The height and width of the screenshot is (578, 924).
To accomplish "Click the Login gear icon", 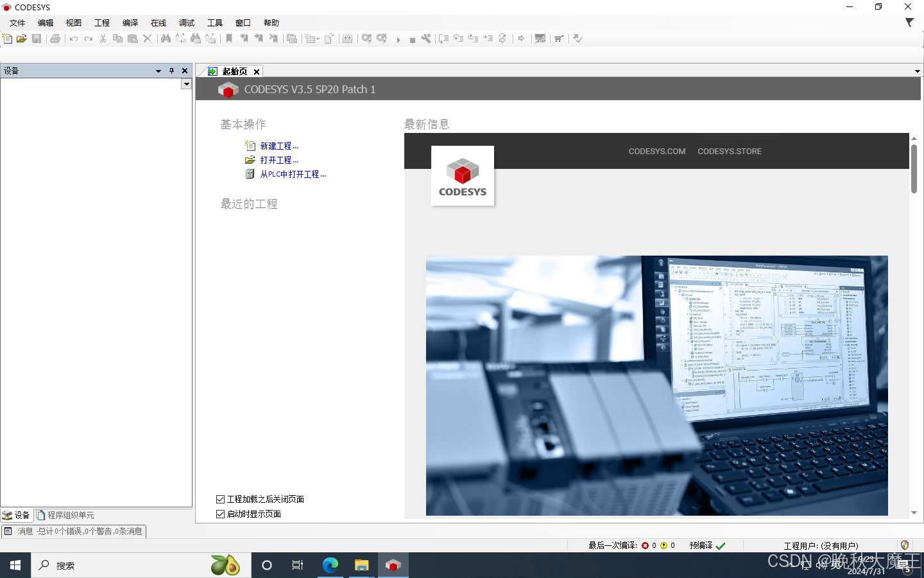I will click(x=366, y=39).
